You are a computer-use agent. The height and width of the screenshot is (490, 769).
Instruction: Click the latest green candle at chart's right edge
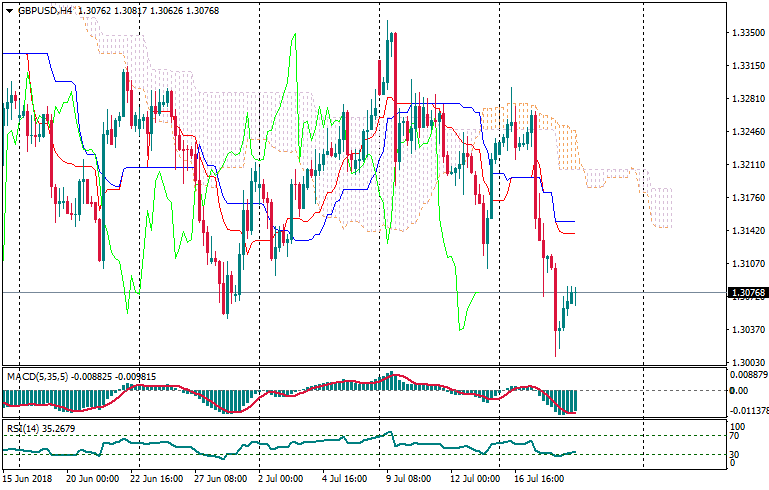(x=575, y=296)
